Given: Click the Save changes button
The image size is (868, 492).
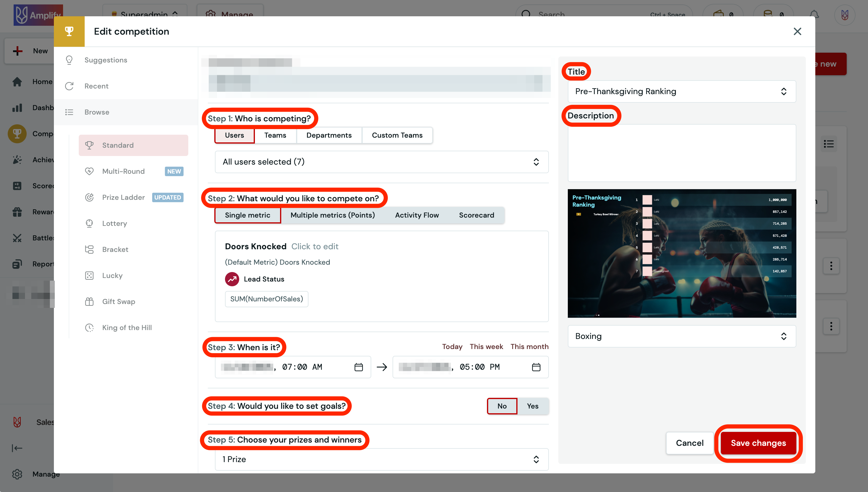Looking at the screenshot, I should point(758,443).
